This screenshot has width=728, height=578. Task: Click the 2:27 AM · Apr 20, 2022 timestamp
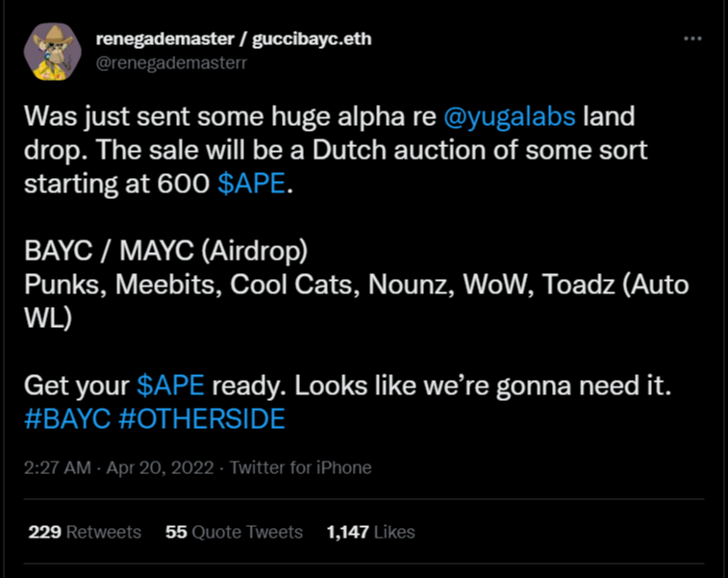(x=116, y=467)
